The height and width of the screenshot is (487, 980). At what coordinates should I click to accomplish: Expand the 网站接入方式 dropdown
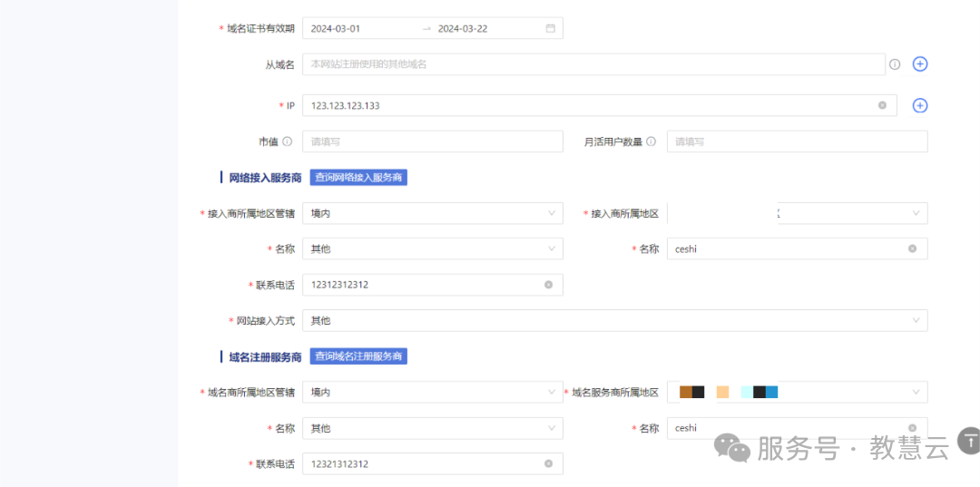coord(614,320)
